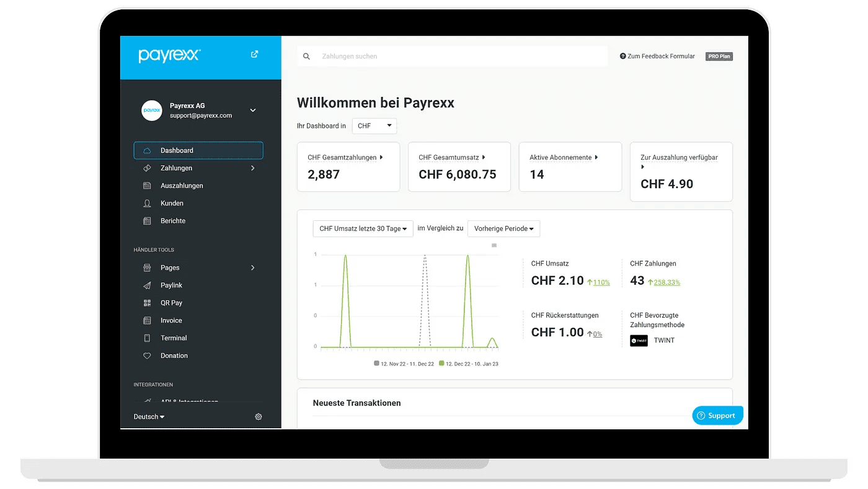Click the Invoice sidebar icon

click(x=147, y=321)
